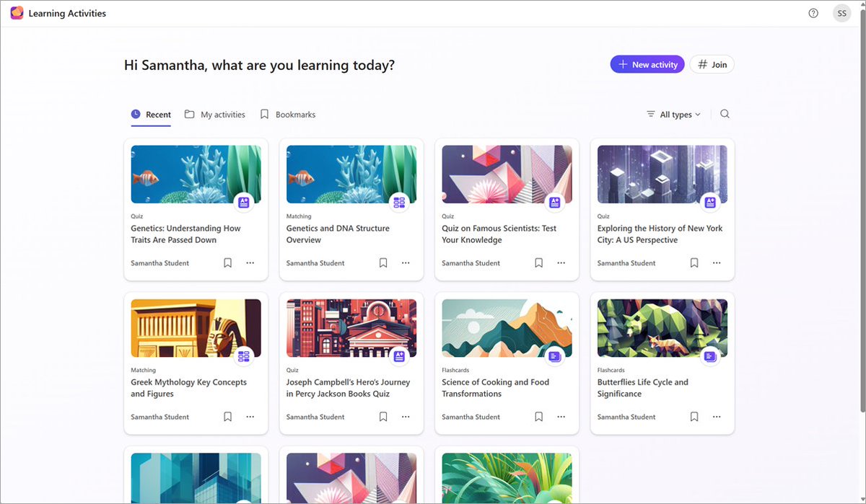Screen dimensions: 866x504
Task: Click the Egyptian pharaoh thumbnail on Greek Mythology card
Action: point(196,328)
